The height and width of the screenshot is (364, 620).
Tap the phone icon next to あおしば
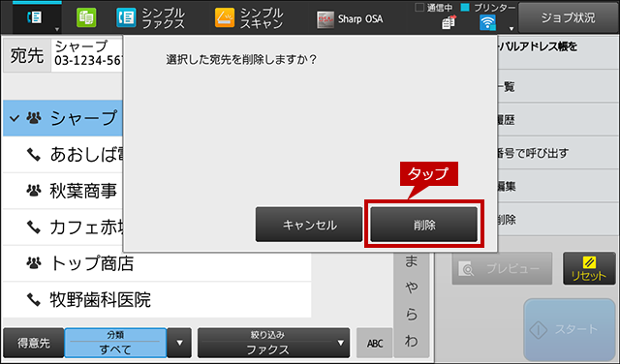pos(34,155)
